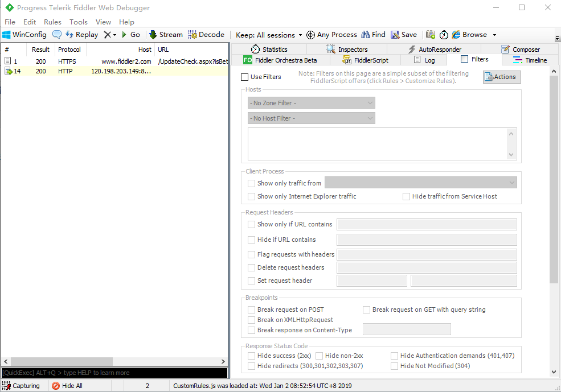Check Flag requests with headers
Image resolution: width=561 pixels, height=392 pixels.
point(252,254)
